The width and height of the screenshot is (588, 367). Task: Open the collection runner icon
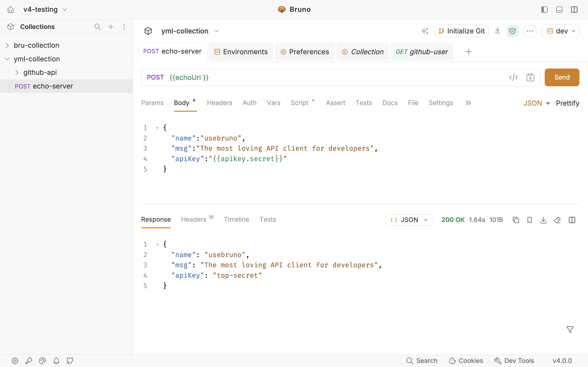(x=497, y=31)
